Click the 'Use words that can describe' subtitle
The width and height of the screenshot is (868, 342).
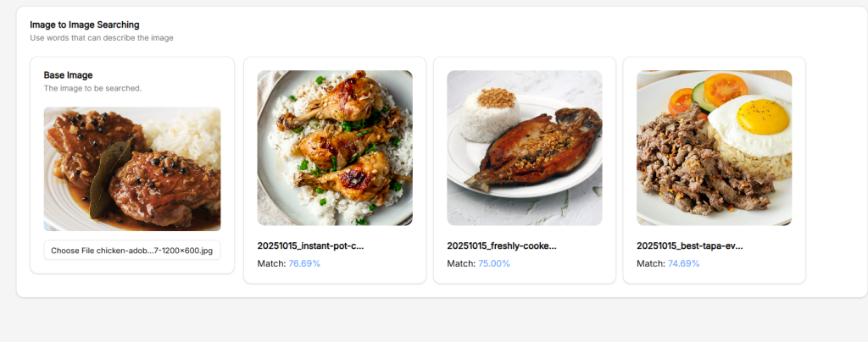(102, 38)
